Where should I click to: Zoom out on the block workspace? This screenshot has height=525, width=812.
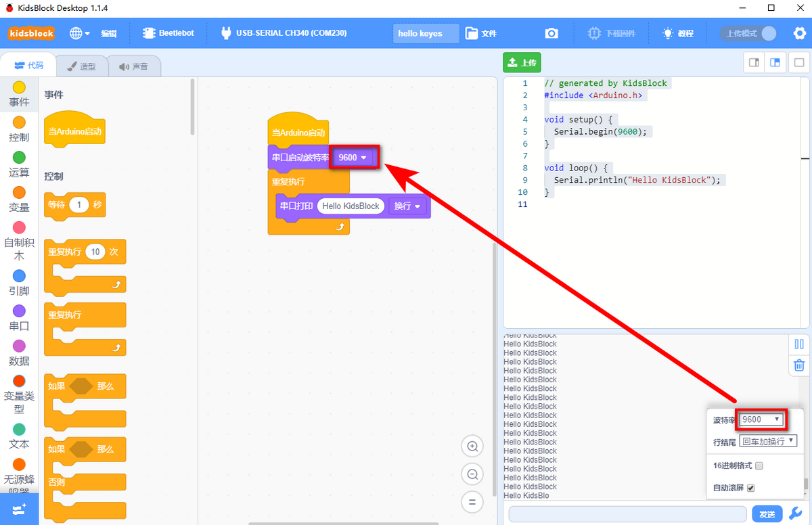coord(472,474)
